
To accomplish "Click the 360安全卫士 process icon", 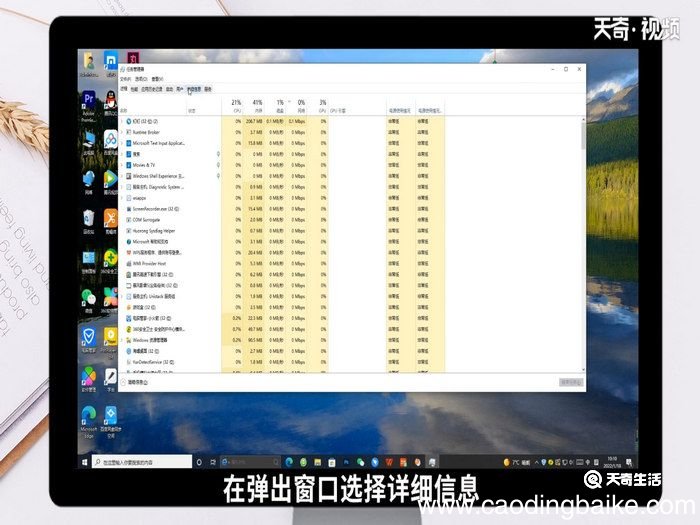I will 129,329.
